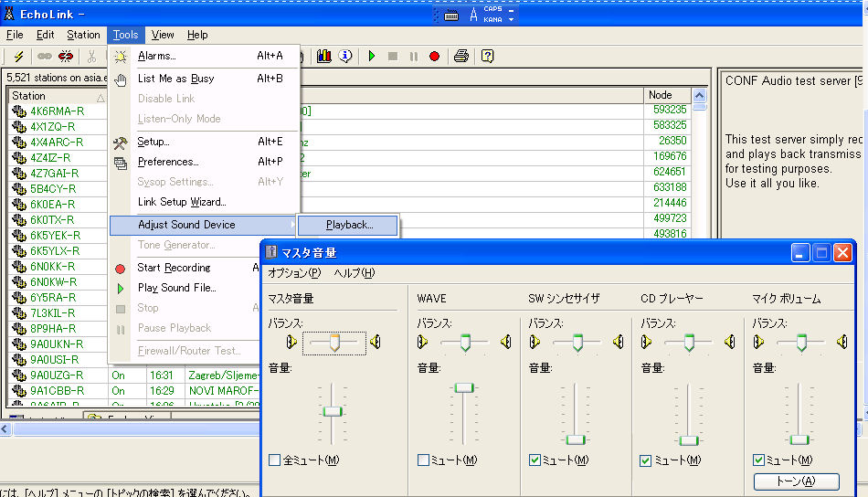
Task: Click the station icon beside 9A0UZG-R
Action: click(x=19, y=375)
